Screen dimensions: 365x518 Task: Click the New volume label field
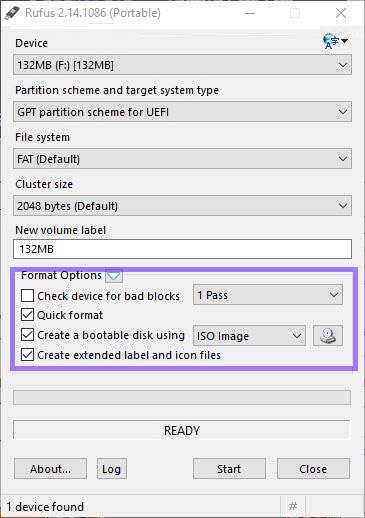(x=182, y=249)
